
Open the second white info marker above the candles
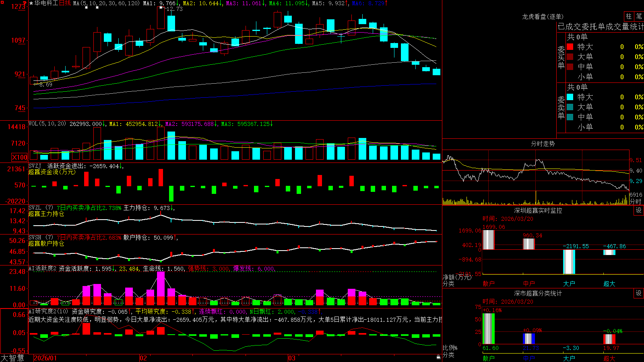click(x=97, y=7)
